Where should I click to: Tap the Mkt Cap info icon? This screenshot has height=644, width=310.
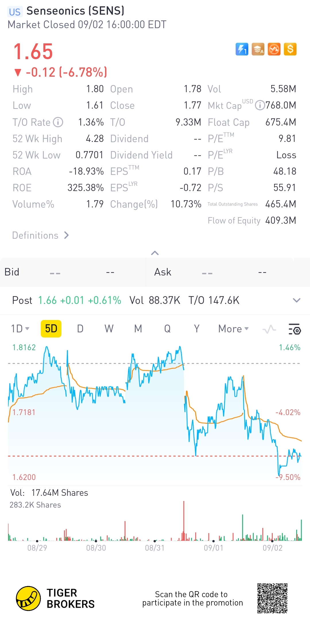259,105
